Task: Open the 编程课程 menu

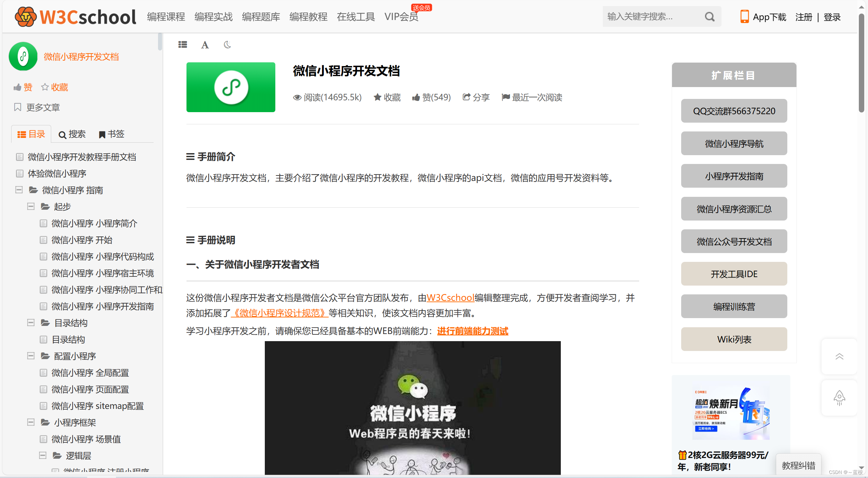Action: (166, 17)
